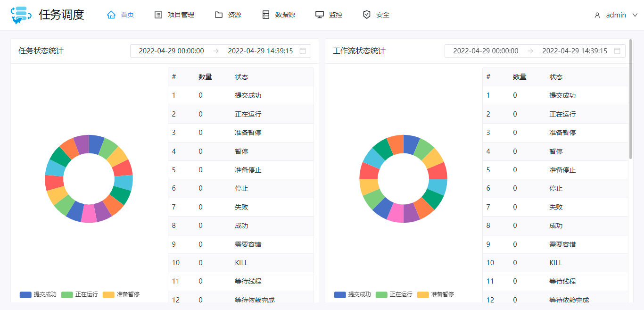Open calendar picker for task status statistics
Screen dimensions: 644x310
pos(303,51)
